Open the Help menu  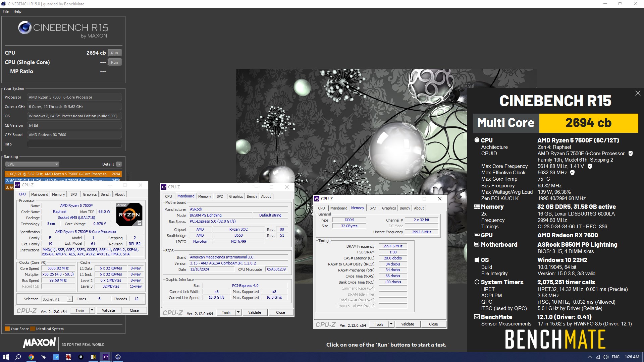17,11
